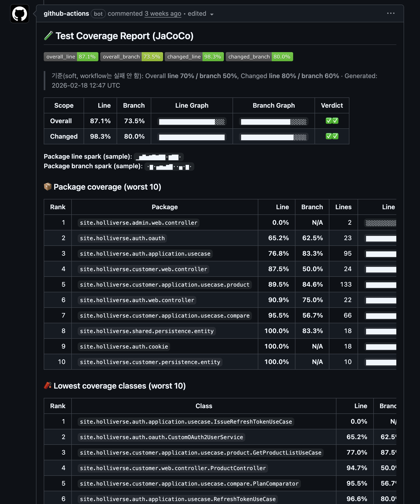Open the comment options kebab menu

tap(390, 13)
